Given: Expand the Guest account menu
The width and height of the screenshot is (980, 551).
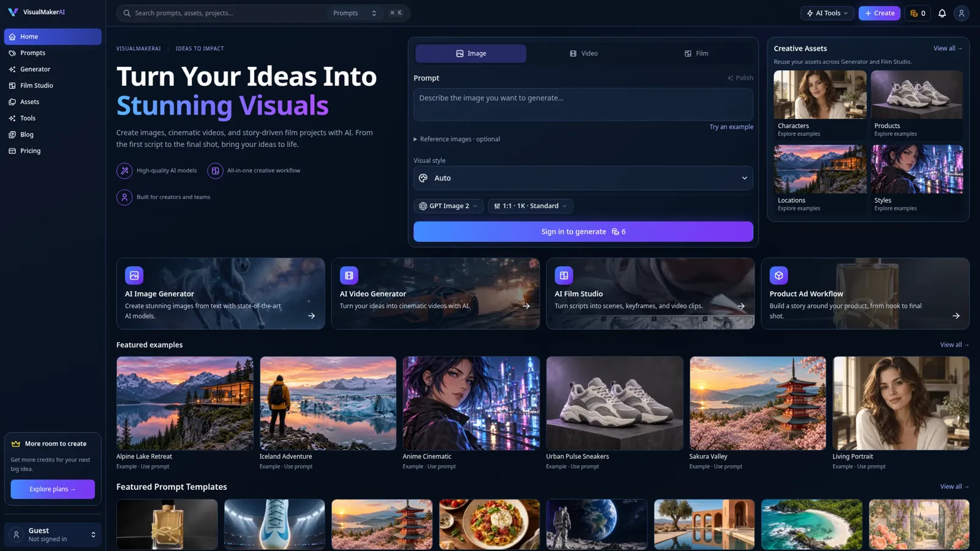Looking at the screenshot, I should tap(53, 534).
